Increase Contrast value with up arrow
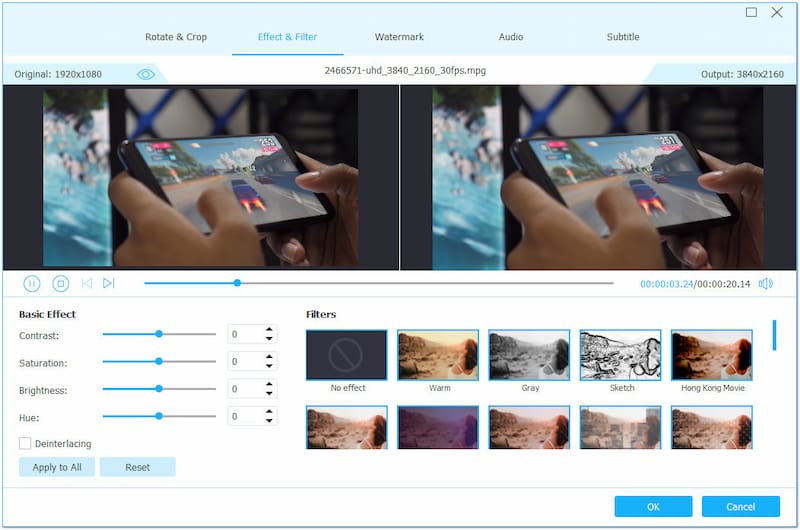Image resolution: width=800 pixels, height=530 pixels. pos(268,330)
